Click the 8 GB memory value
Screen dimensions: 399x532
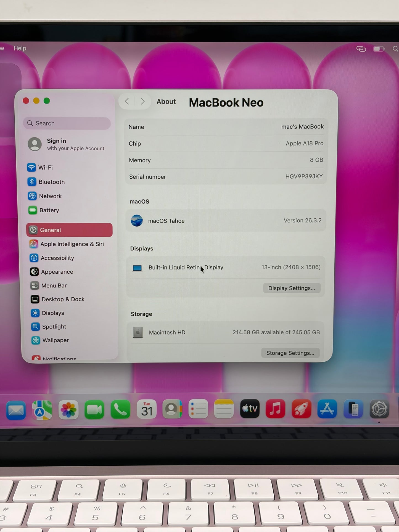tap(316, 160)
